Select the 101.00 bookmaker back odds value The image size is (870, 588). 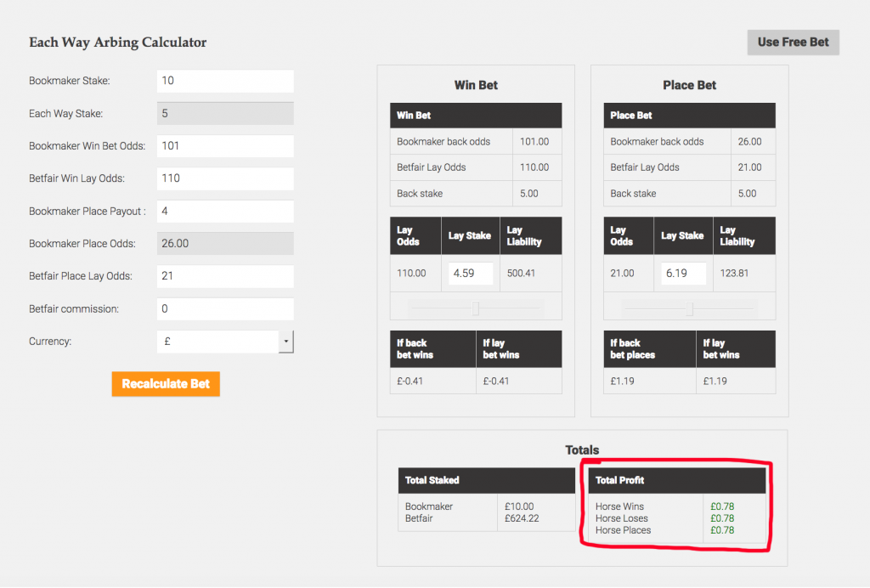(x=534, y=141)
